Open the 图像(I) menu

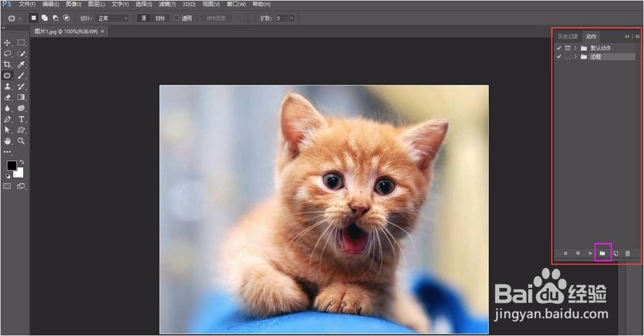coord(73,4)
